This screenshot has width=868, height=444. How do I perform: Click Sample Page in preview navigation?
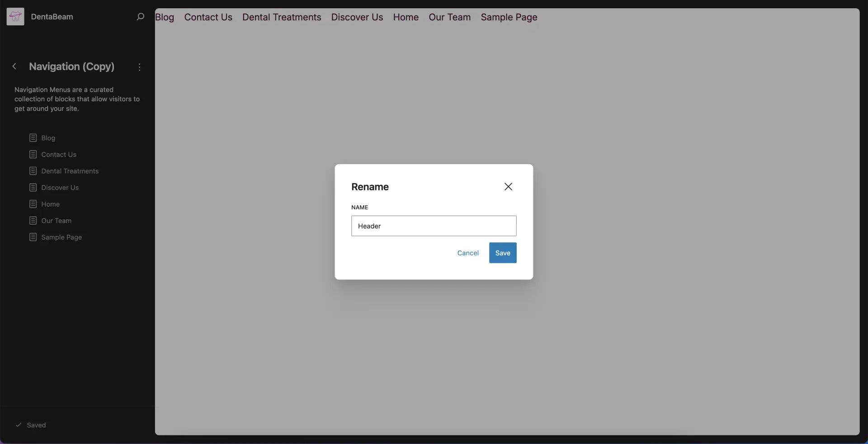(x=509, y=17)
